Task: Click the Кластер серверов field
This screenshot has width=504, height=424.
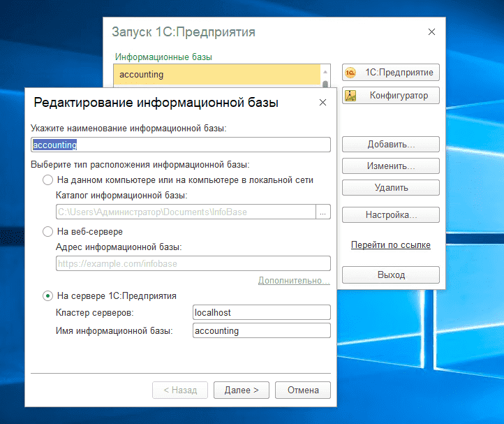Action: click(x=262, y=312)
